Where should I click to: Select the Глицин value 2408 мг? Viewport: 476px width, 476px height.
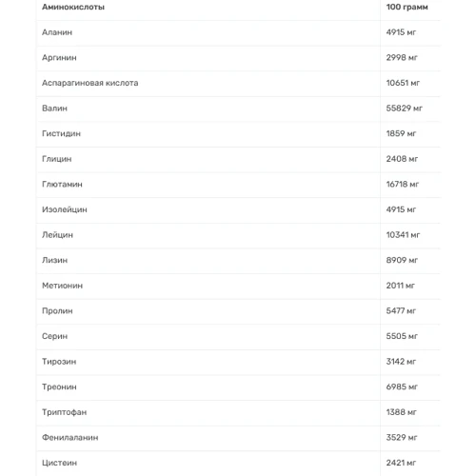(x=402, y=159)
